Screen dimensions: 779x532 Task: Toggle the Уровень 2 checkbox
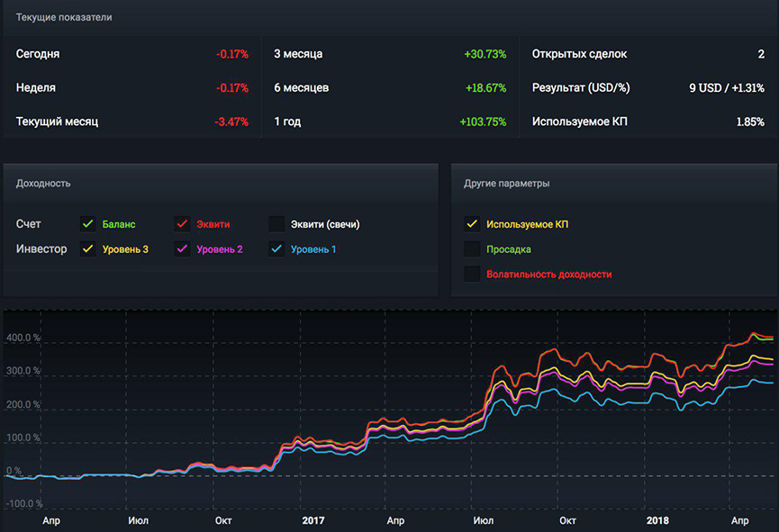pos(183,249)
